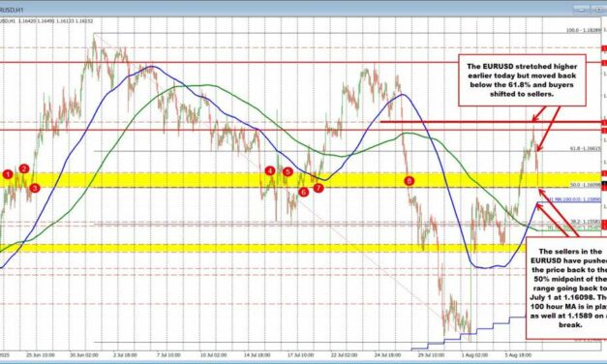Select the 61.8 Fibonacci level label
The image size is (607, 364).
coord(586,148)
